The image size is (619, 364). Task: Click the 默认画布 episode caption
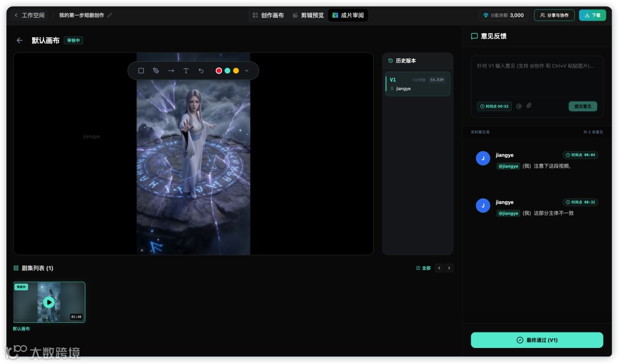tap(21, 328)
